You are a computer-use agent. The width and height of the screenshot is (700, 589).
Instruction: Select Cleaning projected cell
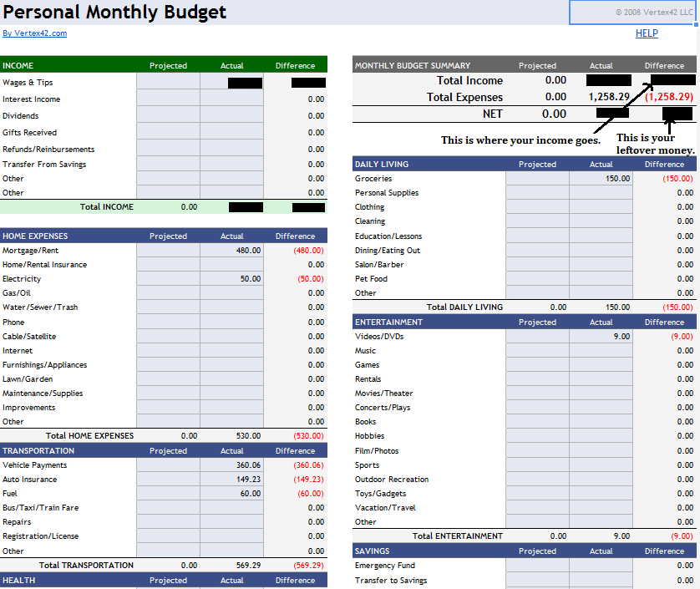click(537, 221)
